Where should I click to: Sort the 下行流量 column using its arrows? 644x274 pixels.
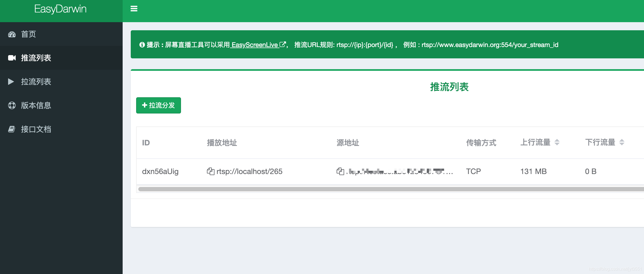[622, 143]
